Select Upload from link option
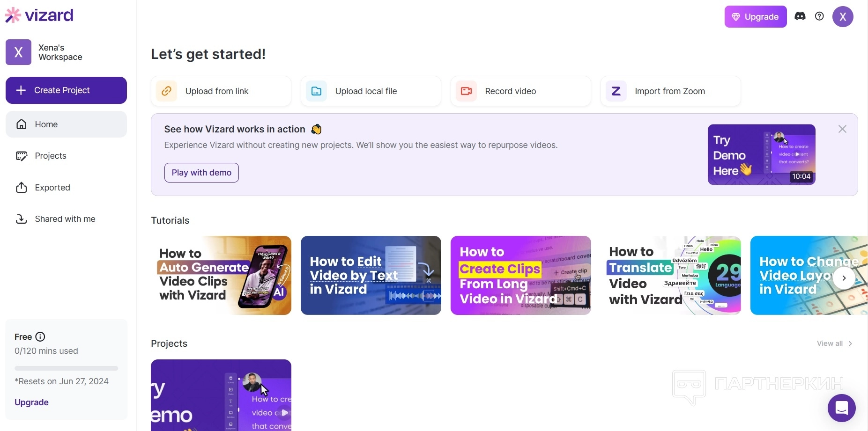868x431 pixels. (x=221, y=91)
